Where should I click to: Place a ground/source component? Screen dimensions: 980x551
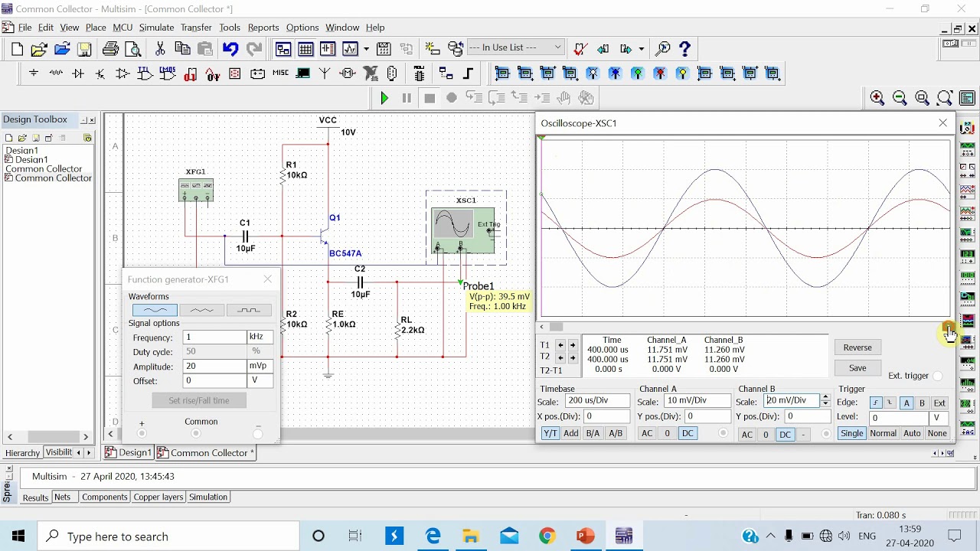(x=34, y=73)
